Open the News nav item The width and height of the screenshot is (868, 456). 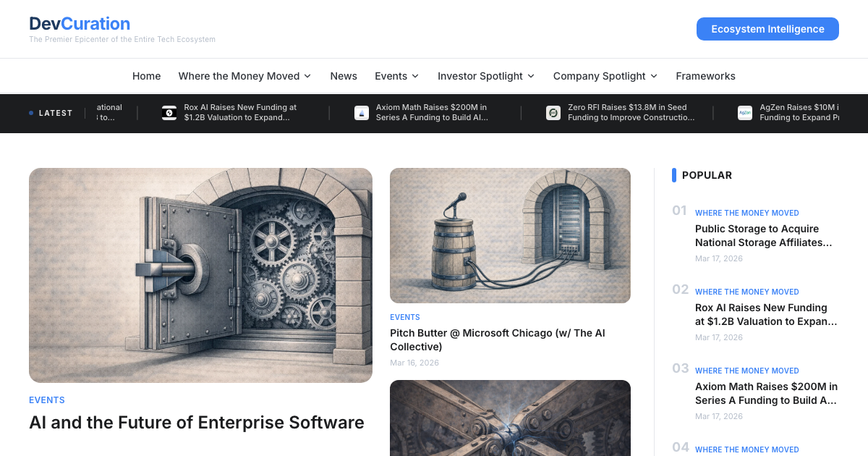click(x=344, y=76)
